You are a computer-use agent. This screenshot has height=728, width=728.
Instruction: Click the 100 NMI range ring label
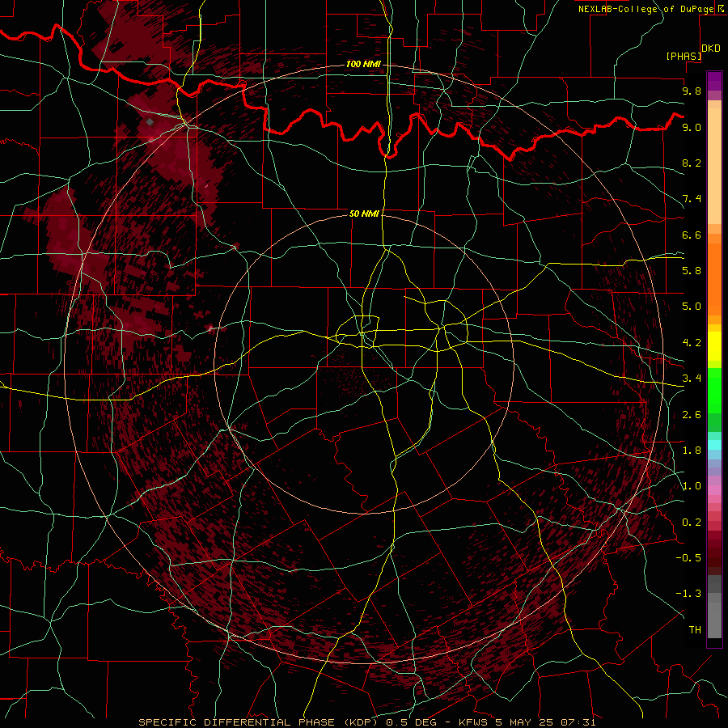363,64
